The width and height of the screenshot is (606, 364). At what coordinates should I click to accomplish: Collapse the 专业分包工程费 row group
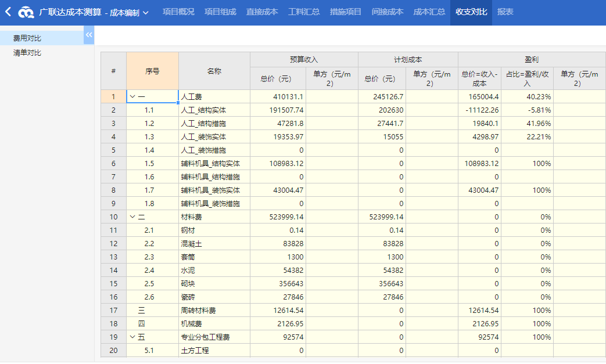tap(132, 337)
